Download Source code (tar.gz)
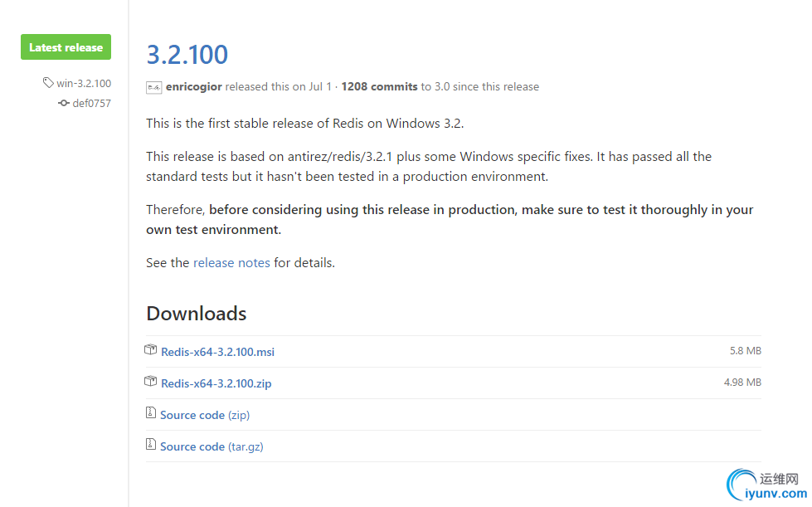Screen dimensions: 812x507 [212, 446]
